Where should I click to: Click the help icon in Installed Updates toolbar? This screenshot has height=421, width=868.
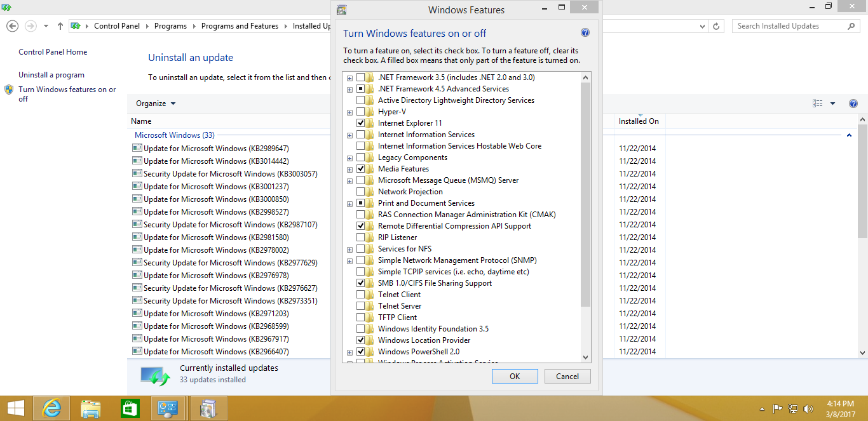(853, 104)
